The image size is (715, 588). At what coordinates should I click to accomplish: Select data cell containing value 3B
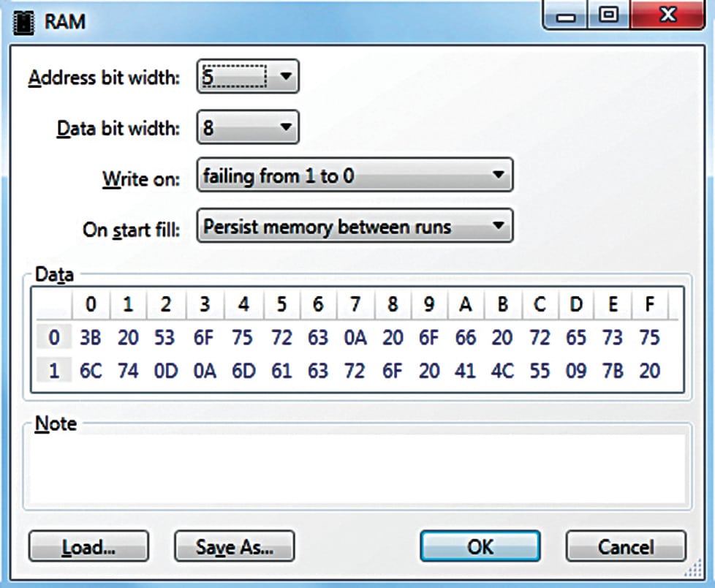[x=91, y=338]
